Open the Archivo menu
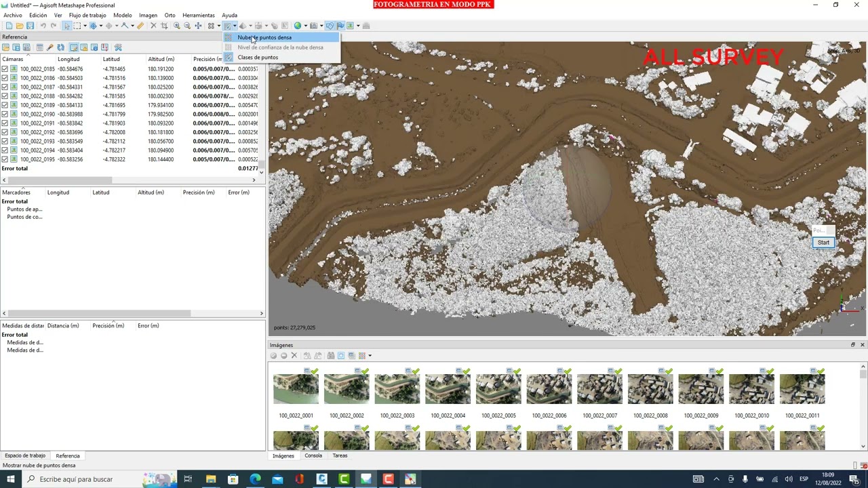868x488 pixels. 12,15
